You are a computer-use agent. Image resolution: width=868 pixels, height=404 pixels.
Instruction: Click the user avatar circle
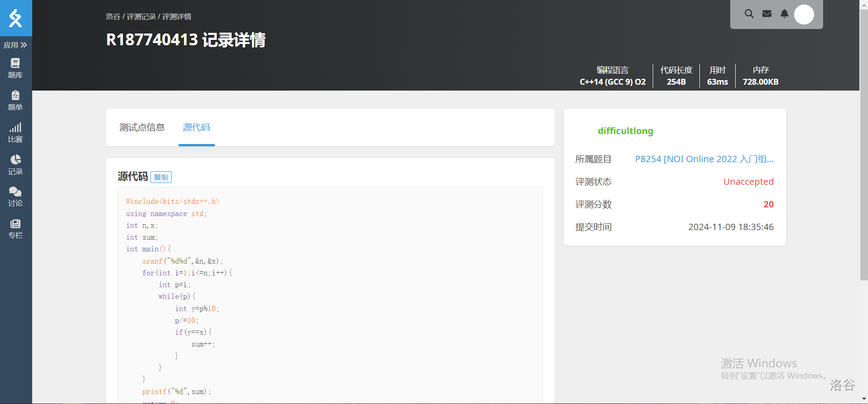tap(804, 14)
